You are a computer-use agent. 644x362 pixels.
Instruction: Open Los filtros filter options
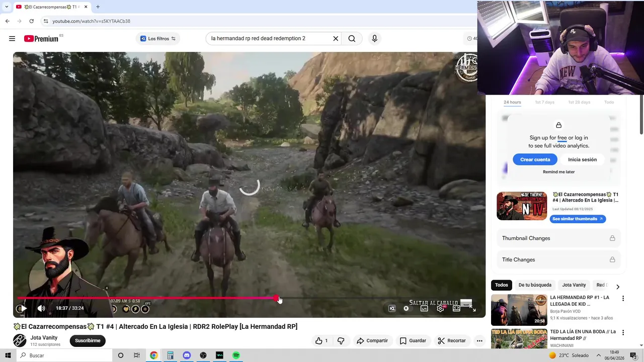coord(158,39)
